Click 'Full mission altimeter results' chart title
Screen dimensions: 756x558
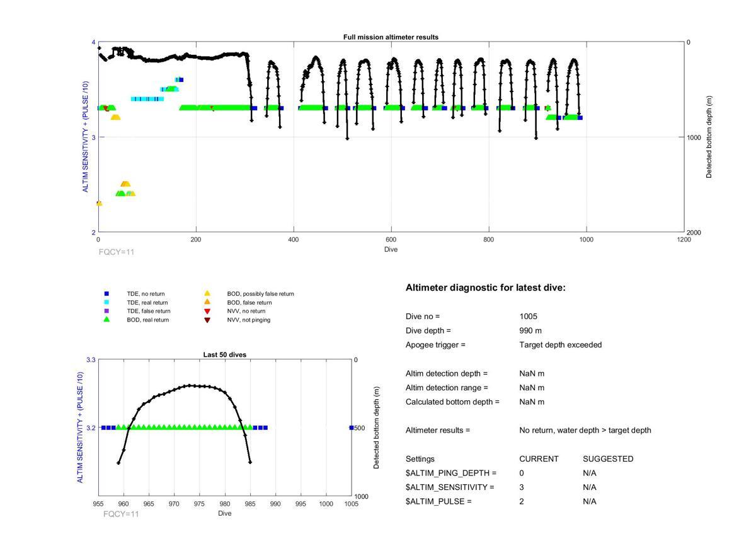click(391, 37)
